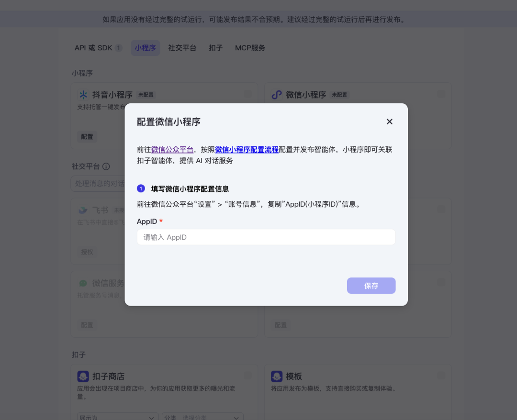Toggle the 微信小程序 checkbox
Viewport: 517px width, 420px height.
coord(441,94)
